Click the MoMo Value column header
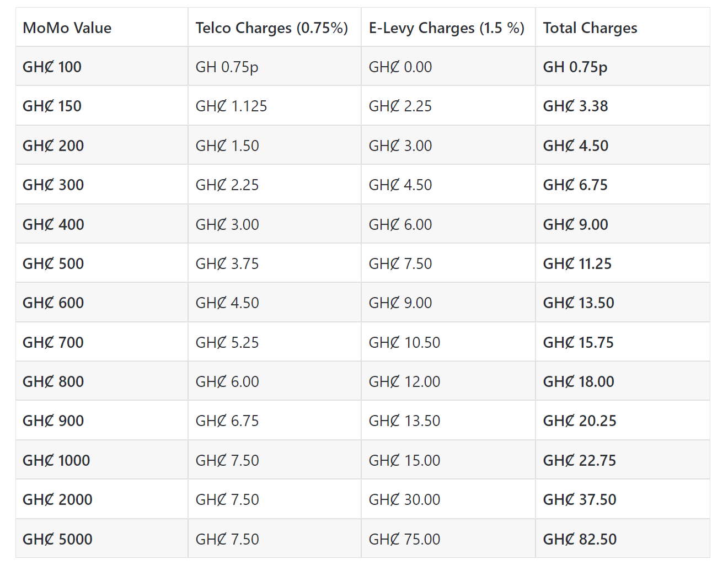728x576 pixels. click(67, 28)
